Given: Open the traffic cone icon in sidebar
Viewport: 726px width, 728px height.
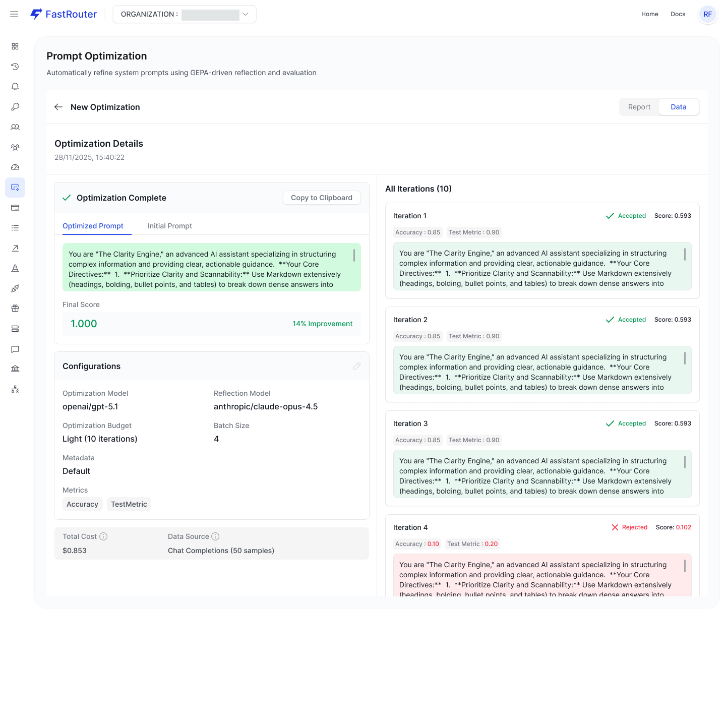Looking at the screenshot, I should point(15,268).
